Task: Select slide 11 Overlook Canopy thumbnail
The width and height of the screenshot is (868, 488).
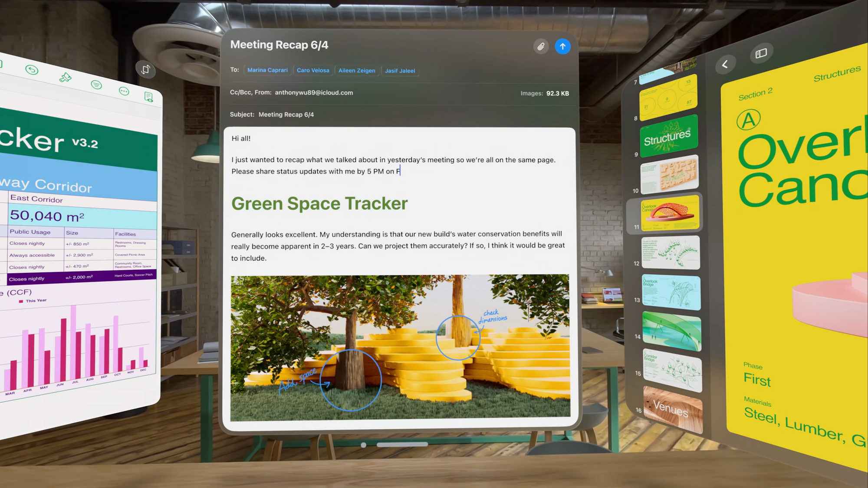Action: click(667, 213)
